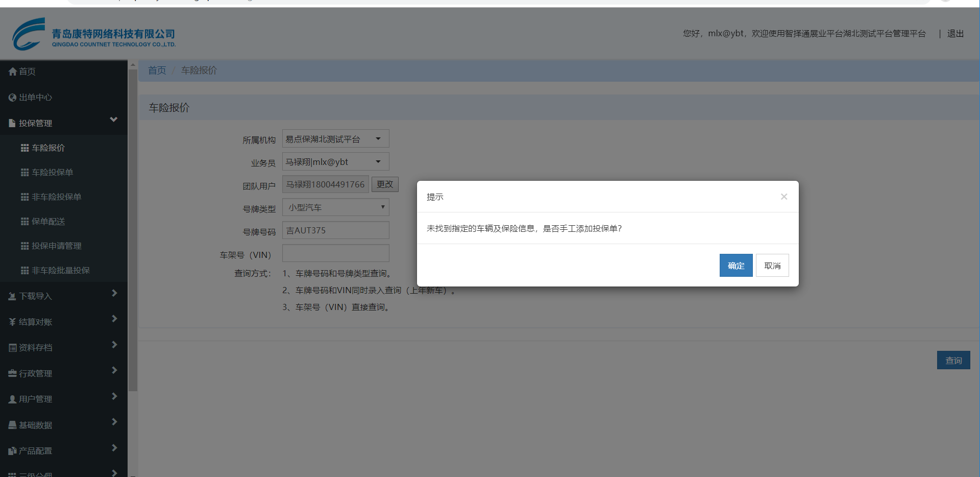The width and height of the screenshot is (980, 477).
Task: Open 出单中心 label in the sidebar
Action: coord(36,97)
